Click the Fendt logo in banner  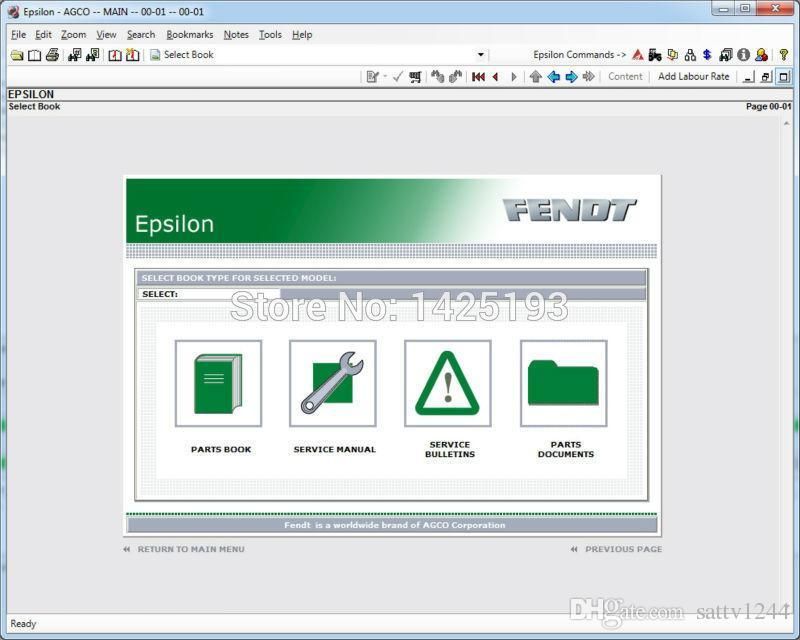click(569, 210)
